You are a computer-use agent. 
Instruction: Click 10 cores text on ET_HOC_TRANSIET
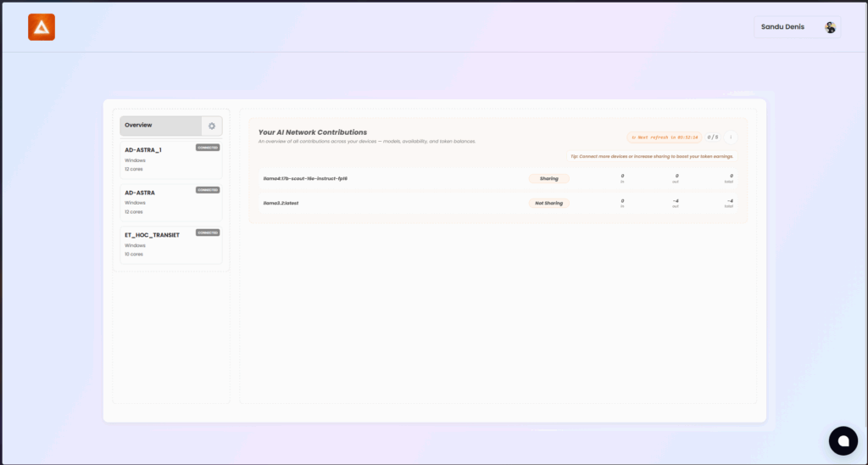134,255
